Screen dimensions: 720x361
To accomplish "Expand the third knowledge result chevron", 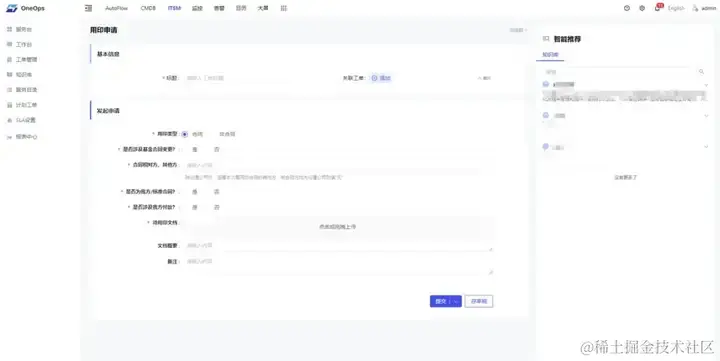I will 706,147.
